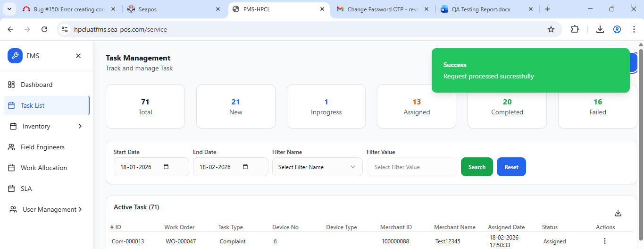The height and width of the screenshot is (249, 644).
Task: Go to Dashboard in the sidebar
Action: pyautogui.click(x=36, y=85)
